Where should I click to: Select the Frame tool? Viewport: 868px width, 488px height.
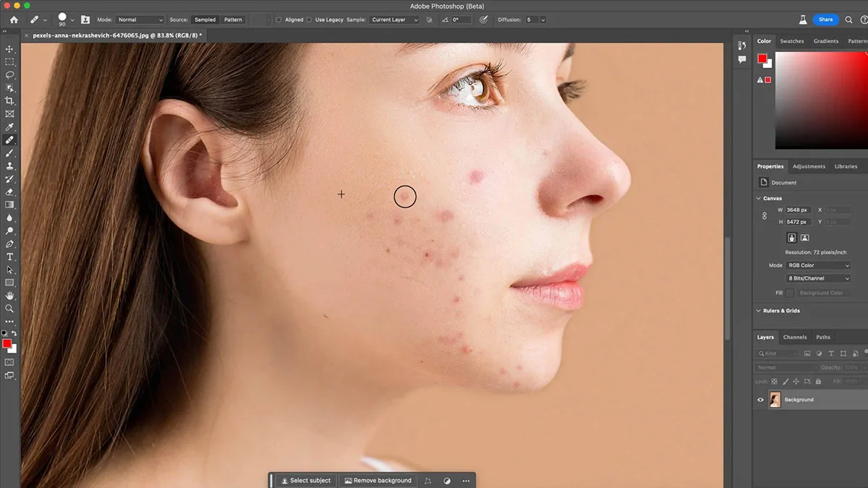10,114
